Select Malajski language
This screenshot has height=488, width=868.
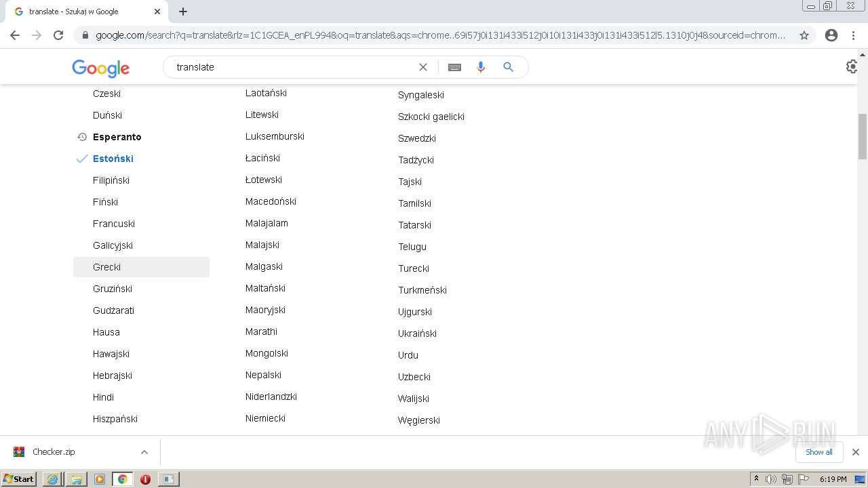click(262, 245)
